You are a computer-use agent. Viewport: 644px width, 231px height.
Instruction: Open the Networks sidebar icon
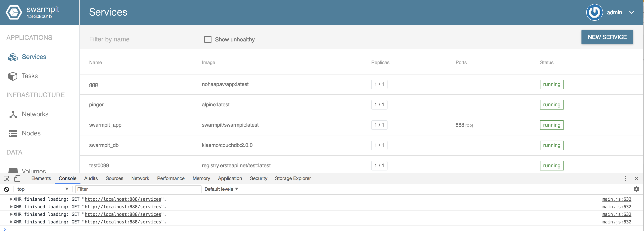(x=13, y=114)
